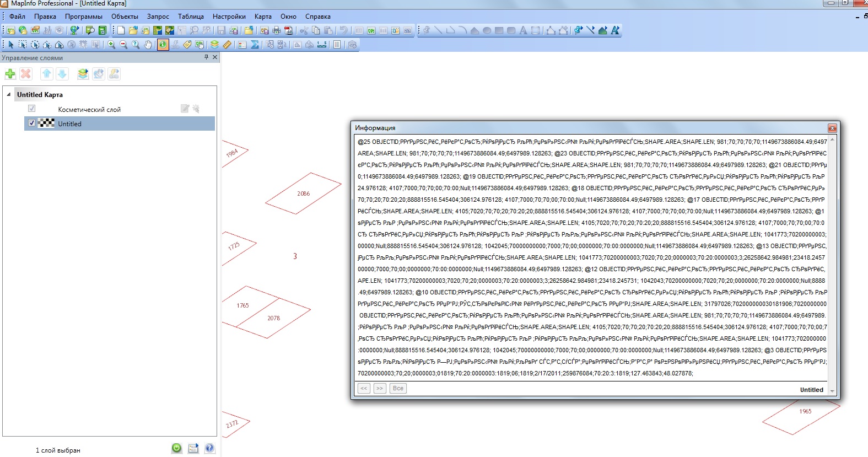Image resolution: width=868 pixels, height=457 pixels.
Task: Collapse the Untitled Карта tree node
Action: click(9, 94)
